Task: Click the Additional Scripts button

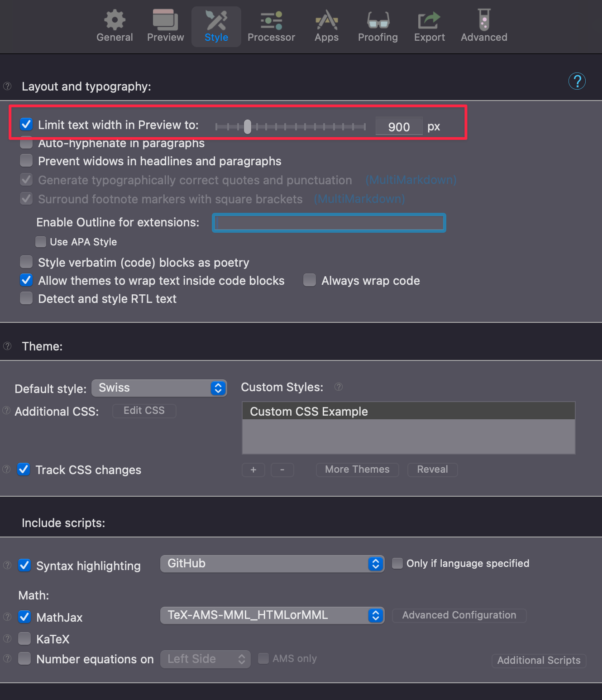Action: (539, 661)
